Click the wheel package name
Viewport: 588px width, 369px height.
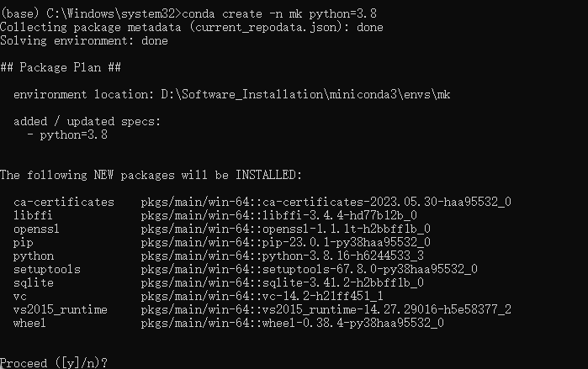[29, 323]
